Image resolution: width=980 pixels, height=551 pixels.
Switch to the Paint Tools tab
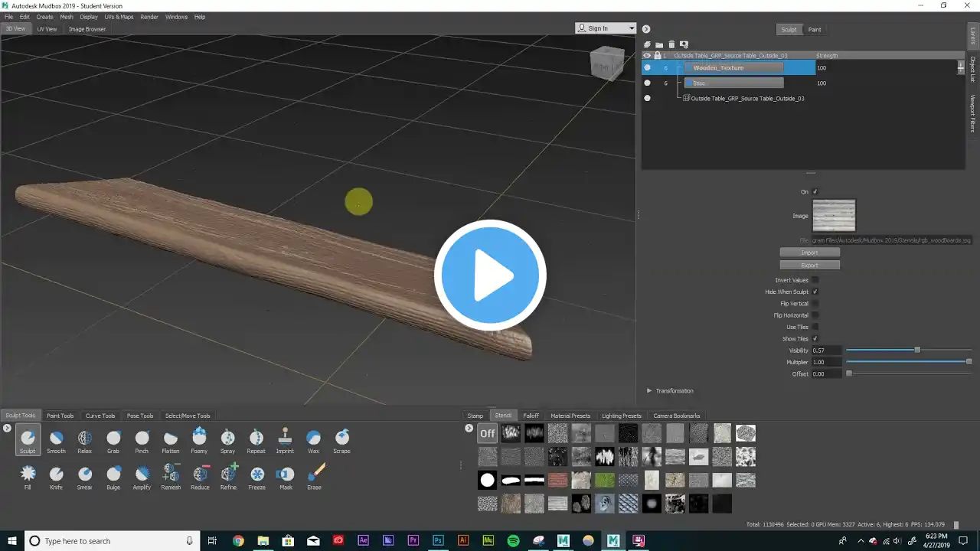(x=60, y=416)
